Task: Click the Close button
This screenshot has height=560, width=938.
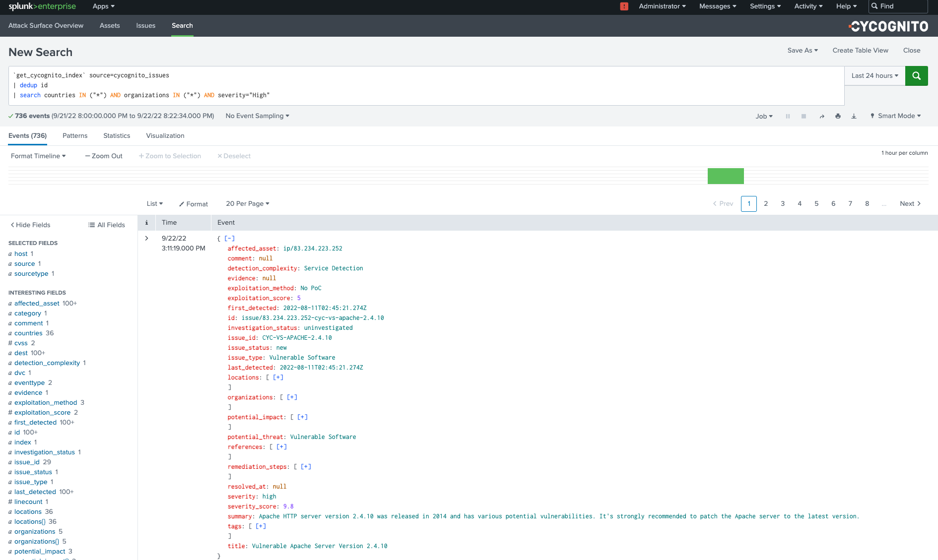Action: pos(912,51)
